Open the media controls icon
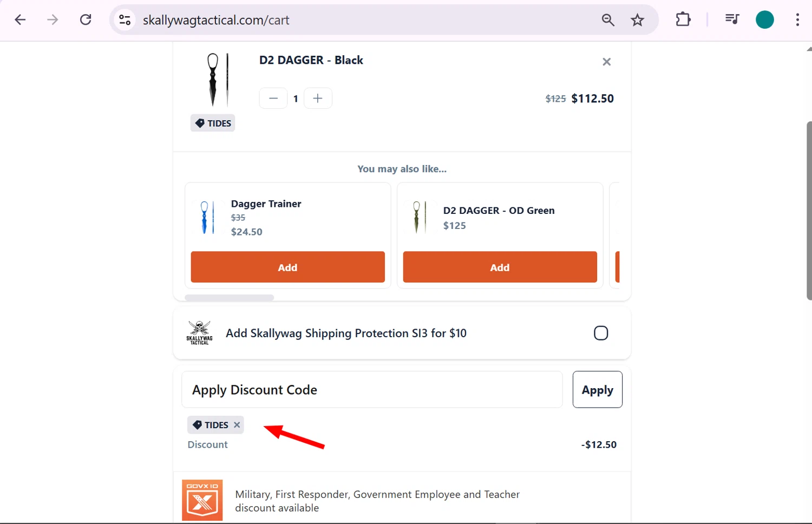This screenshot has width=812, height=524. (x=732, y=19)
